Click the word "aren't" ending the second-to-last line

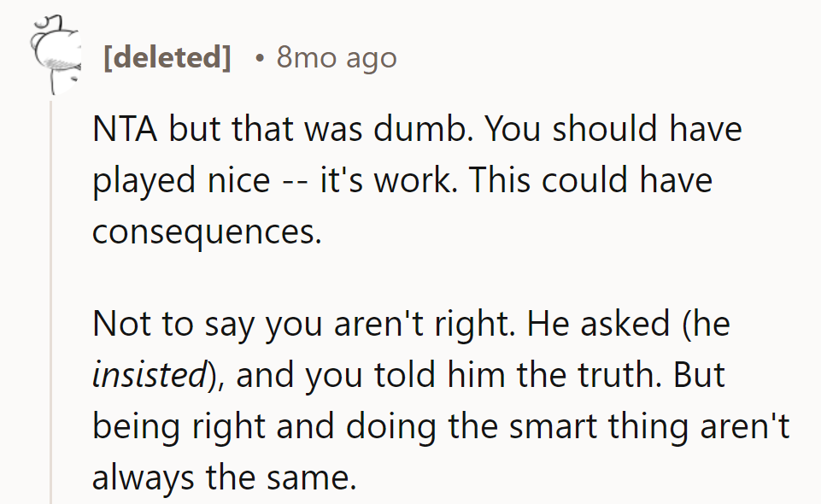[748, 427]
